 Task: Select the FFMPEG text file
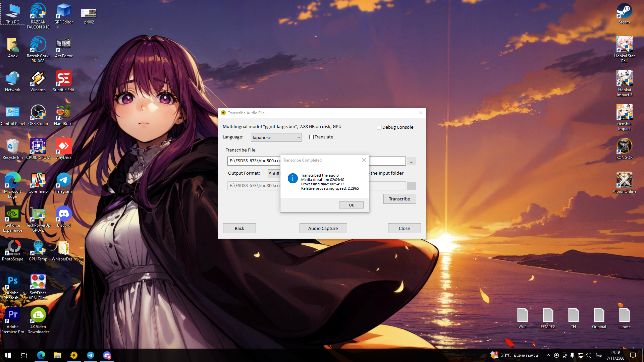tap(548, 318)
